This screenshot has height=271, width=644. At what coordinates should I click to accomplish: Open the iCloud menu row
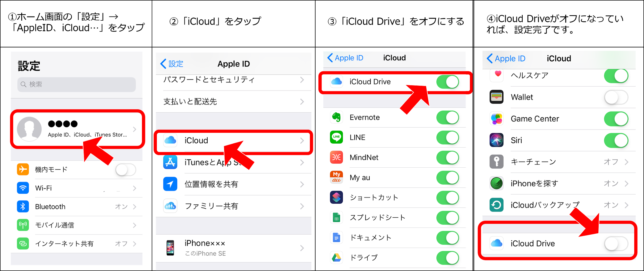[233, 141]
